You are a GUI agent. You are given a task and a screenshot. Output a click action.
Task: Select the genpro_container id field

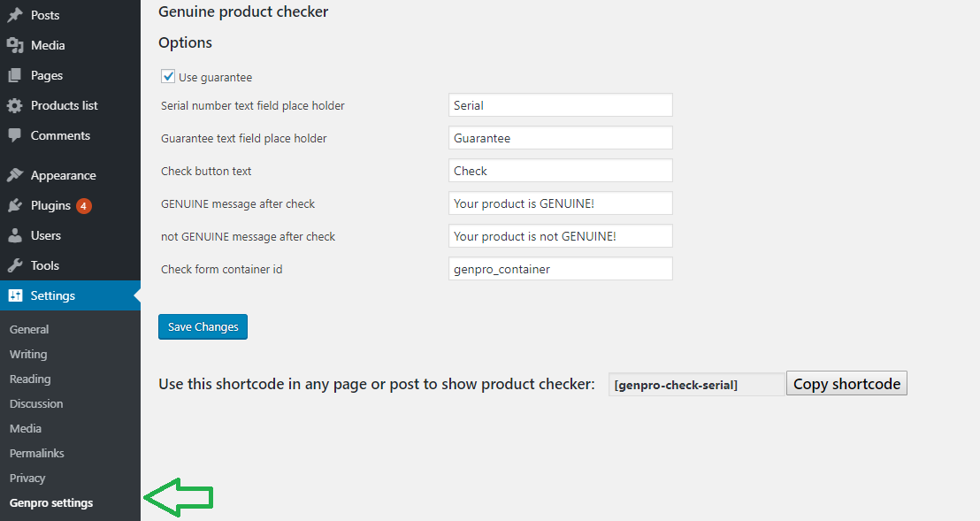point(560,269)
